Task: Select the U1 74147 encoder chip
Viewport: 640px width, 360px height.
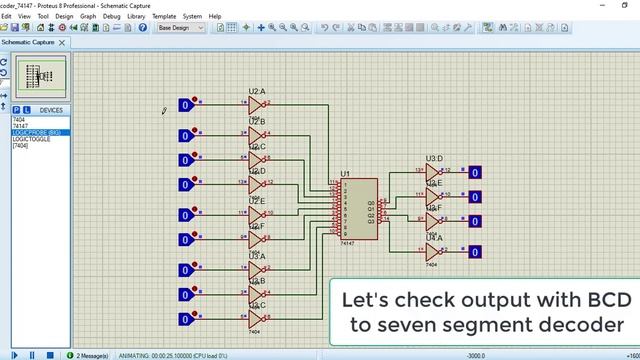Action: (x=359, y=209)
